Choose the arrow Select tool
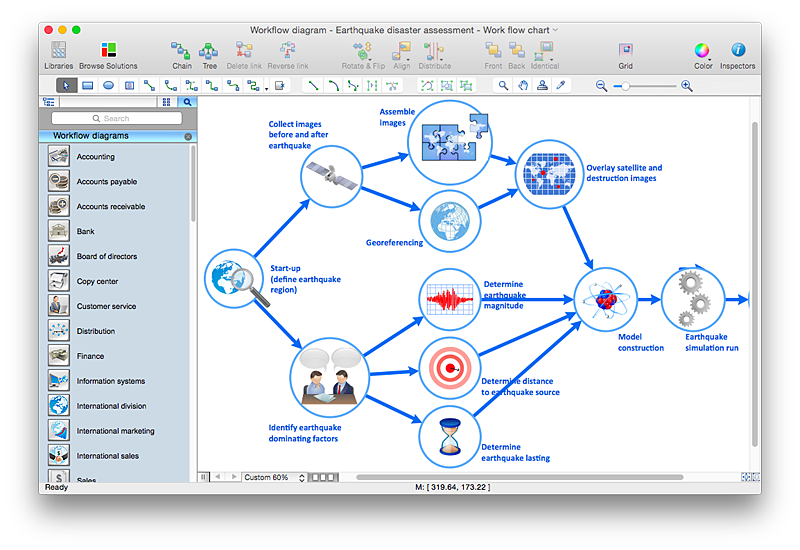The height and width of the screenshot is (550, 800). [x=66, y=86]
